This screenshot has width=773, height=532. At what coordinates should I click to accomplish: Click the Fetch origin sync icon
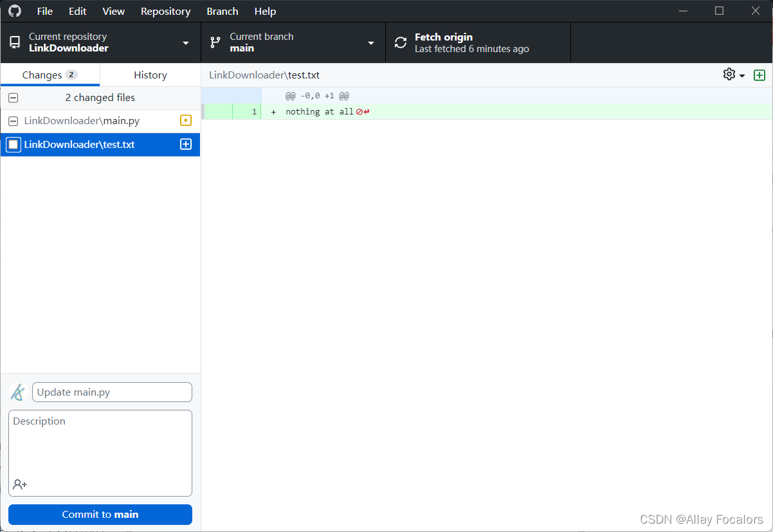[x=400, y=42]
